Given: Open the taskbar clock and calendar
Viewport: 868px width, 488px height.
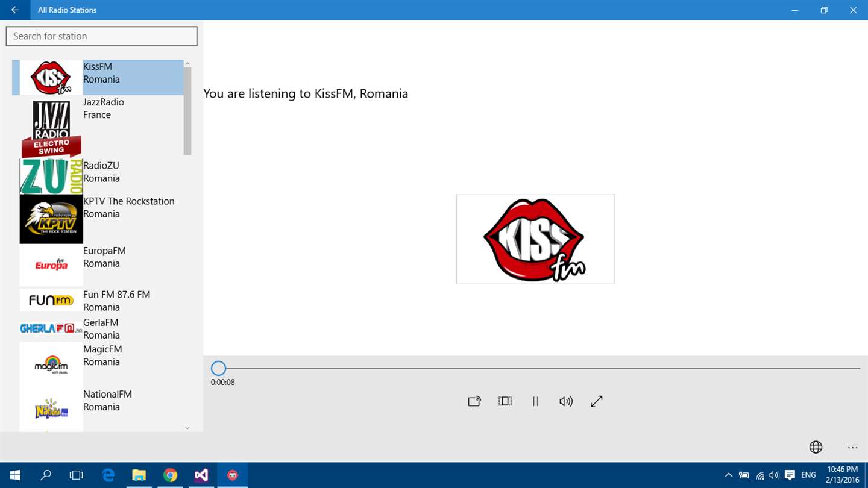Looking at the screenshot, I should coord(843,475).
